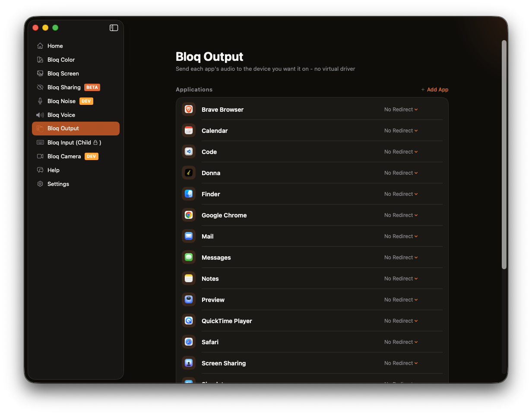Image resolution: width=532 pixels, height=415 pixels.
Task: Click the Bloq Color swatch icon
Action: pyautogui.click(x=40, y=60)
